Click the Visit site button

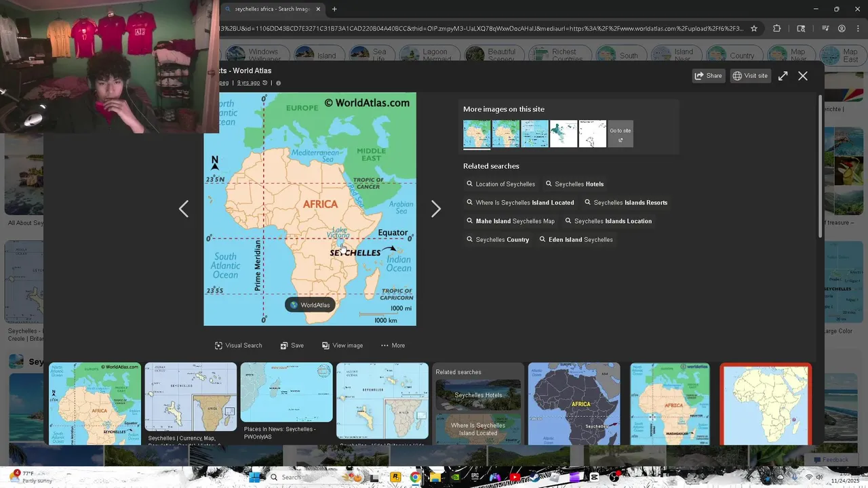[x=750, y=76]
